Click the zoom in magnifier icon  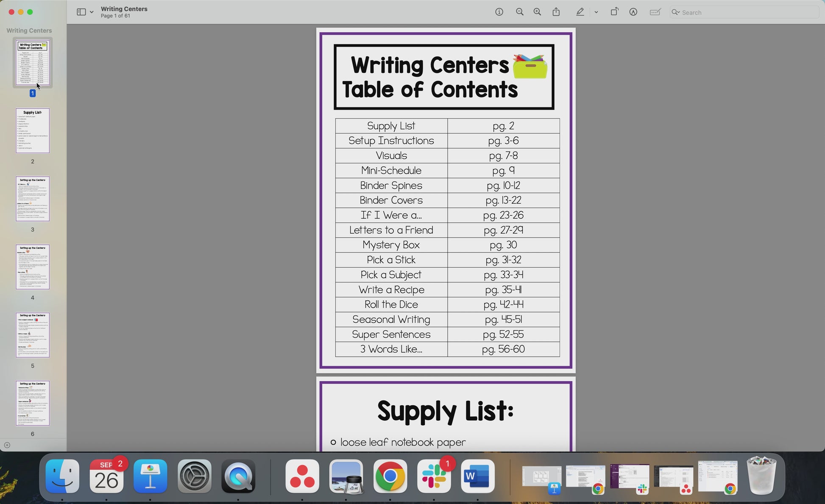point(537,12)
